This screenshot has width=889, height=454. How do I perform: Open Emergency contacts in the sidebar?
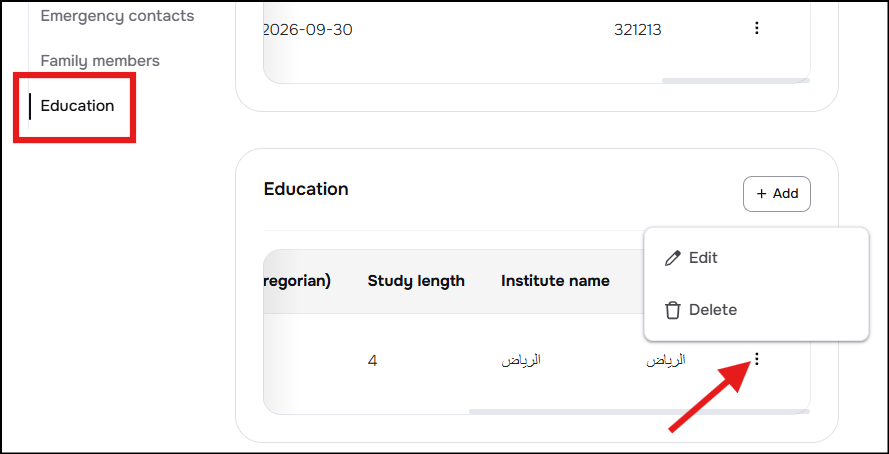click(117, 16)
